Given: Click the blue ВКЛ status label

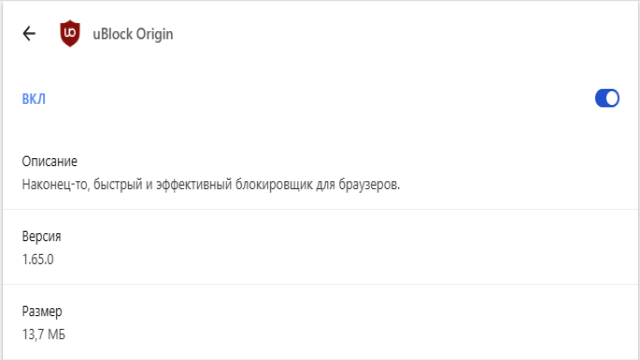Looking at the screenshot, I should (33, 99).
